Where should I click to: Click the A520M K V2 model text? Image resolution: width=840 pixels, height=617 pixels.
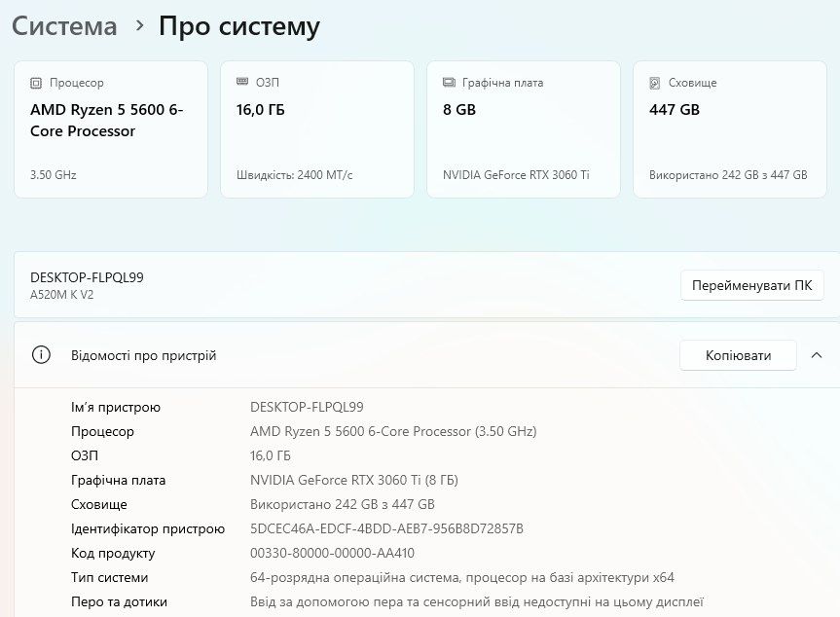coord(61,295)
